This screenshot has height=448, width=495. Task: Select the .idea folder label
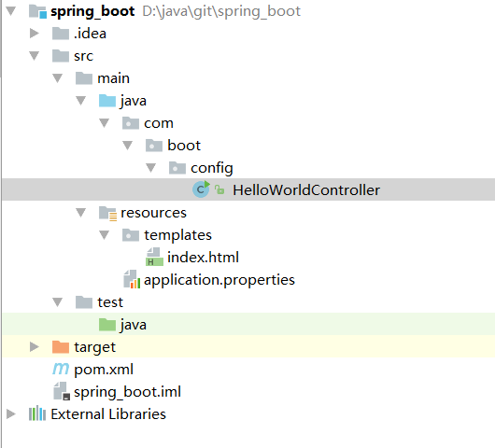coord(90,34)
